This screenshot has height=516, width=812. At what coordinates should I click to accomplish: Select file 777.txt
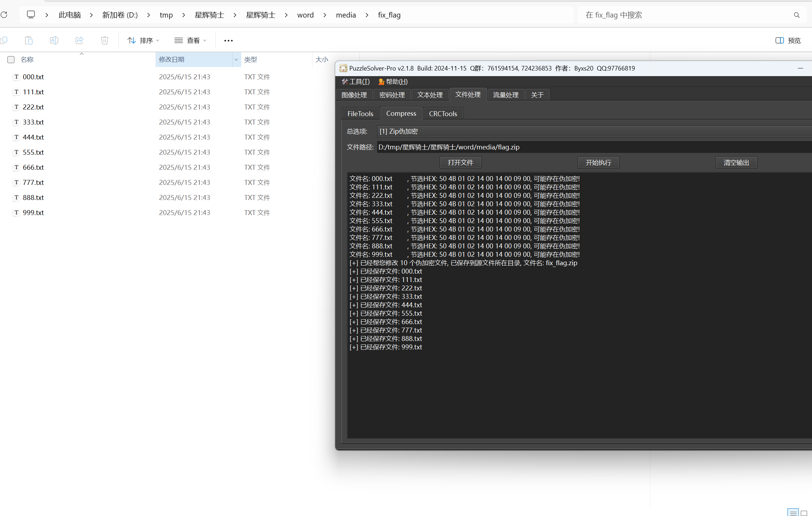pos(33,182)
